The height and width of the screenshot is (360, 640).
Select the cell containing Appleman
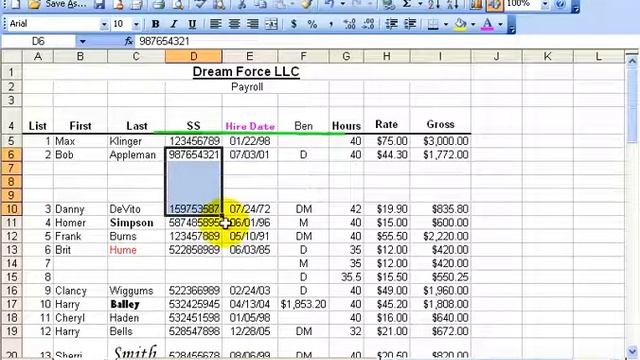tap(136, 155)
